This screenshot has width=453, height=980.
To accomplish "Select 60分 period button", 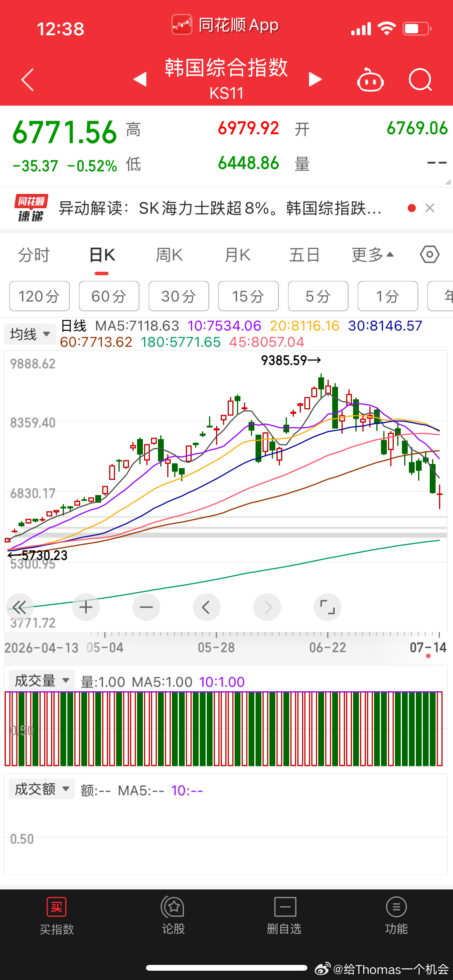I will tap(109, 296).
